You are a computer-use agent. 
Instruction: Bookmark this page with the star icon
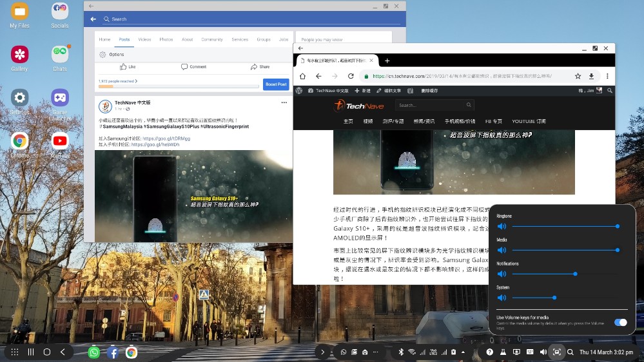point(578,76)
